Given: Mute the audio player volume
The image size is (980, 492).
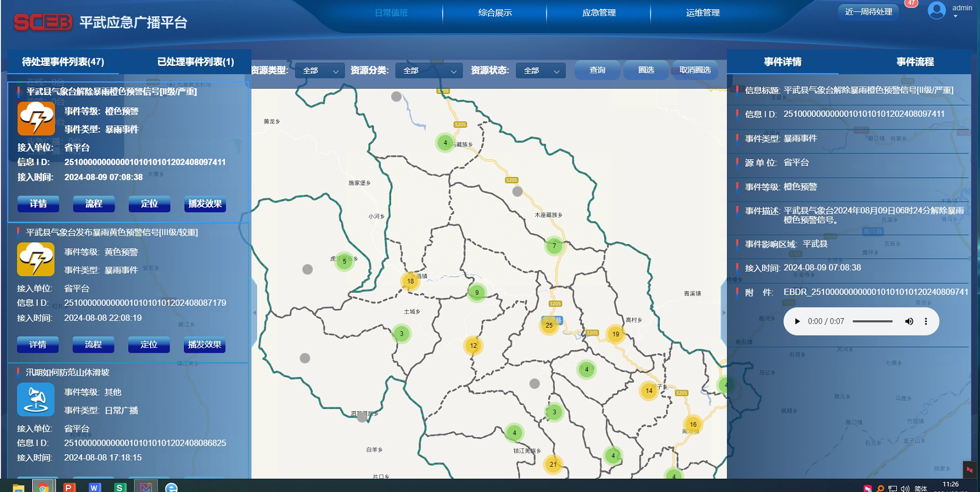Looking at the screenshot, I should point(908,321).
